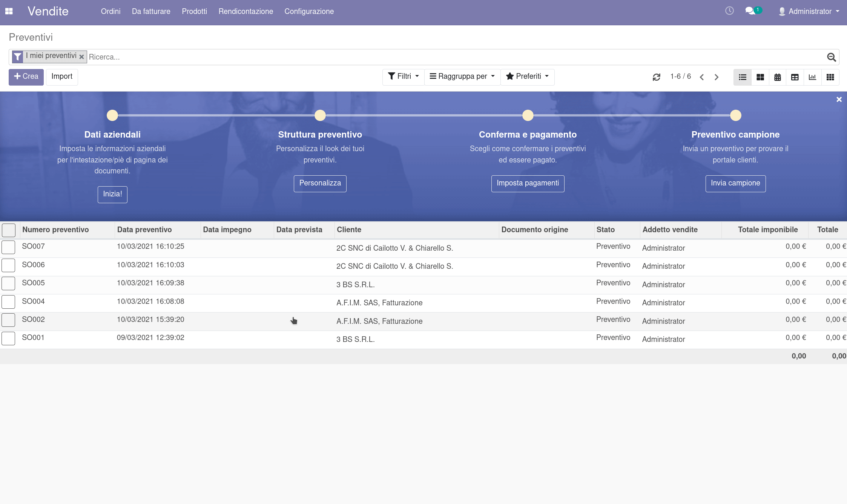Screen dimensions: 847x504
Task: Switch to calendar view
Action: point(777,77)
